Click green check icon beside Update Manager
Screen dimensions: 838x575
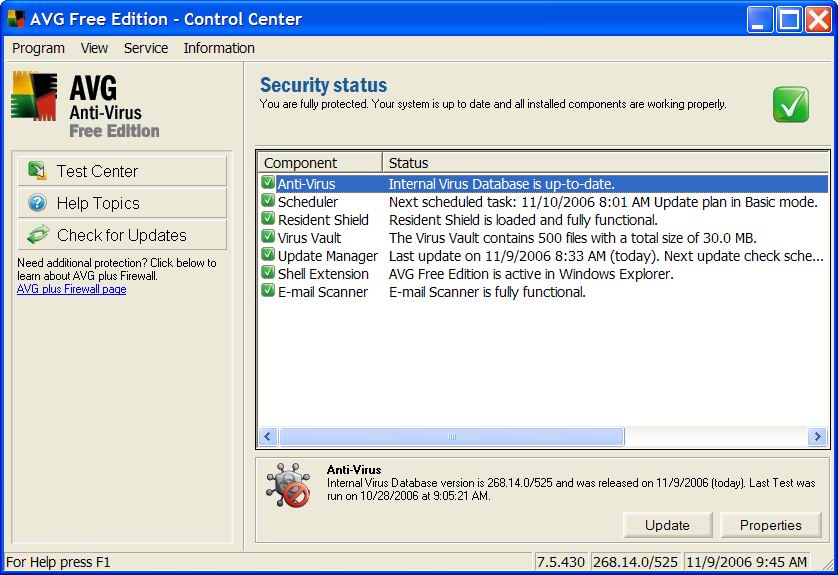click(x=268, y=255)
